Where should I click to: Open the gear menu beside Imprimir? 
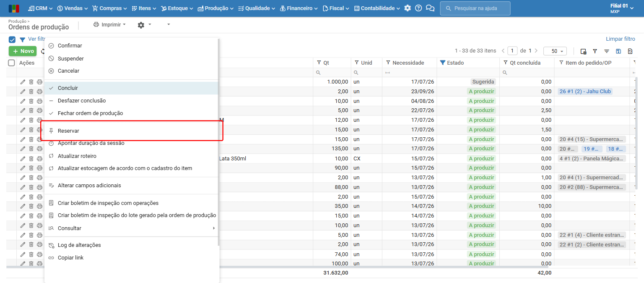[x=144, y=25]
